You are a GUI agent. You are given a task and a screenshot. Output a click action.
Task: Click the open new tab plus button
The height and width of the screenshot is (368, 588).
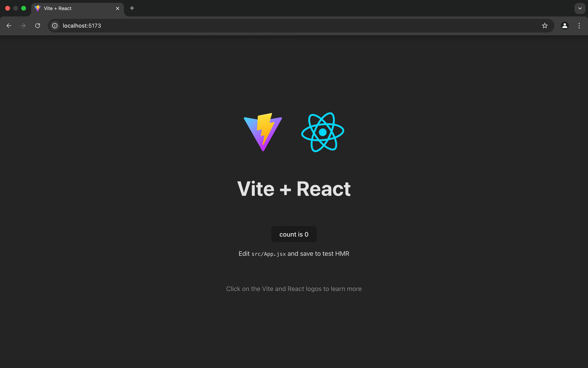pos(132,8)
